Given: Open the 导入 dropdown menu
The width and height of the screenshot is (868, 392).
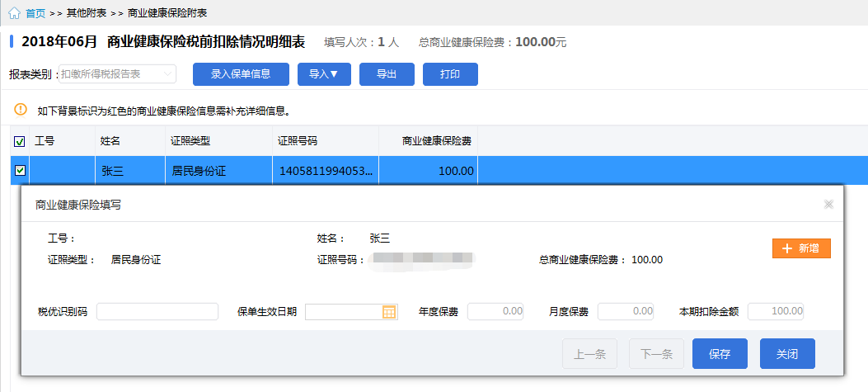Looking at the screenshot, I should 329,74.
